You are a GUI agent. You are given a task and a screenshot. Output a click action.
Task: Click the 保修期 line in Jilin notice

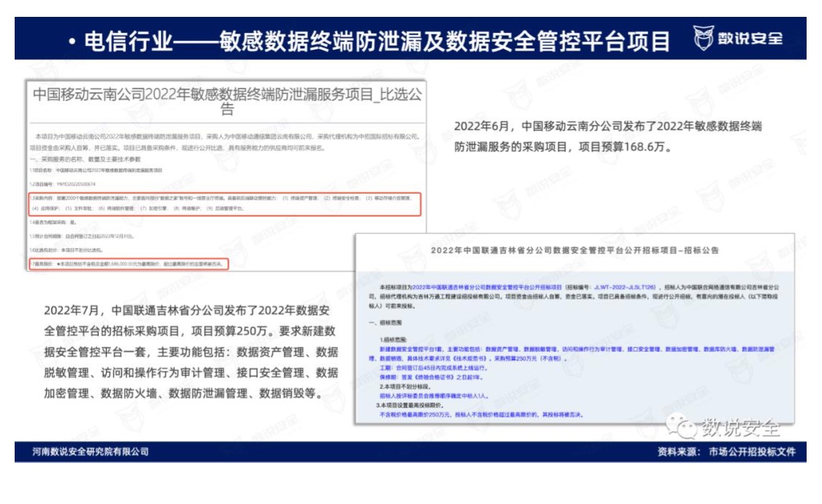(431, 377)
